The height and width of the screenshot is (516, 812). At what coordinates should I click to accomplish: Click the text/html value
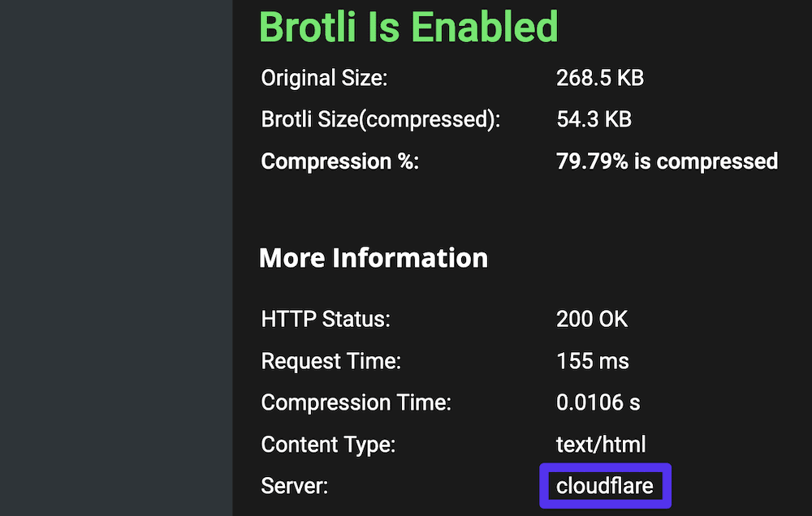point(601,445)
